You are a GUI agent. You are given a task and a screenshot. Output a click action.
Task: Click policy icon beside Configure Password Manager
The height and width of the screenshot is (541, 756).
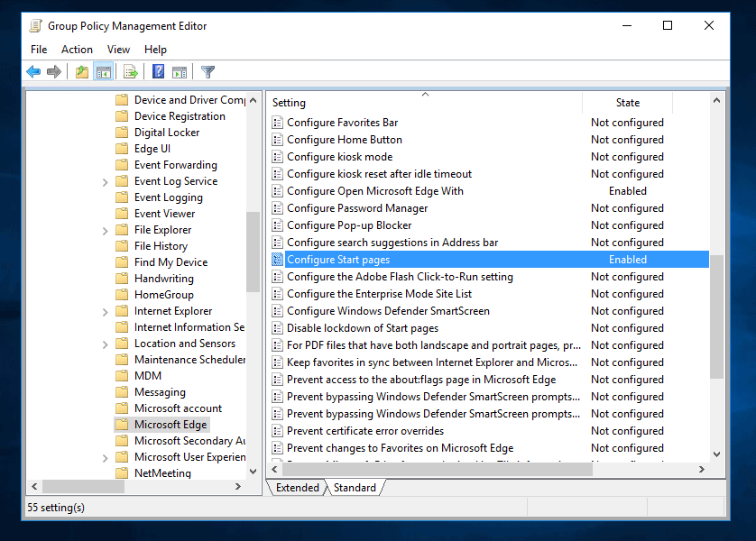coord(277,208)
